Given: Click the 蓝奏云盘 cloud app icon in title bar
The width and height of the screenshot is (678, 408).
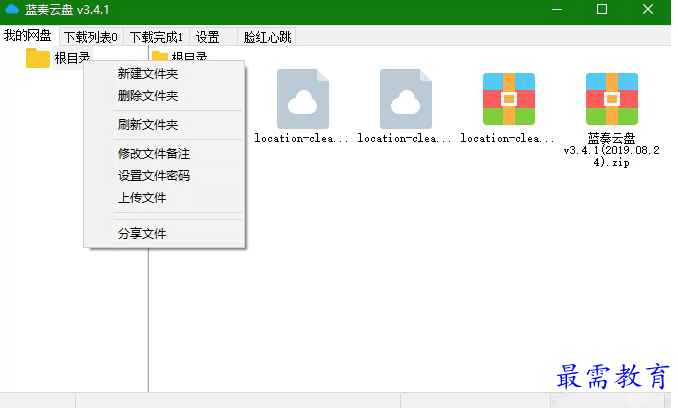Looking at the screenshot, I should (x=12, y=9).
